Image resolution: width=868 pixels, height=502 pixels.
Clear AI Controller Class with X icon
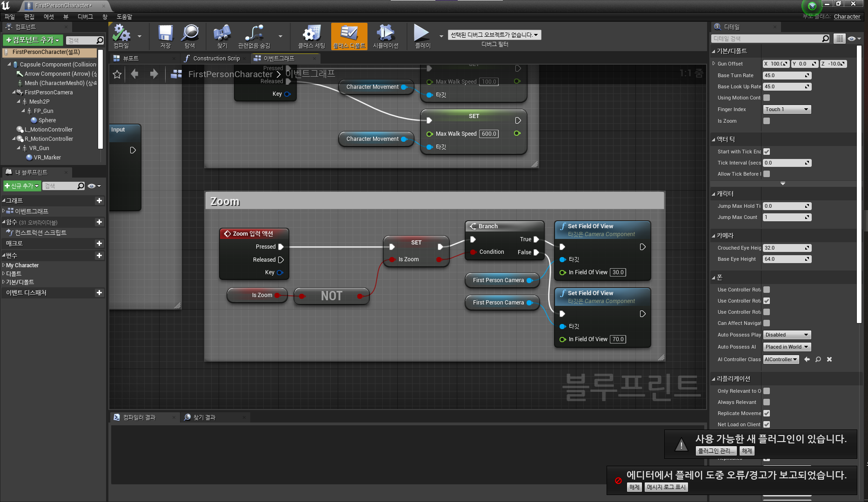[829, 359]
